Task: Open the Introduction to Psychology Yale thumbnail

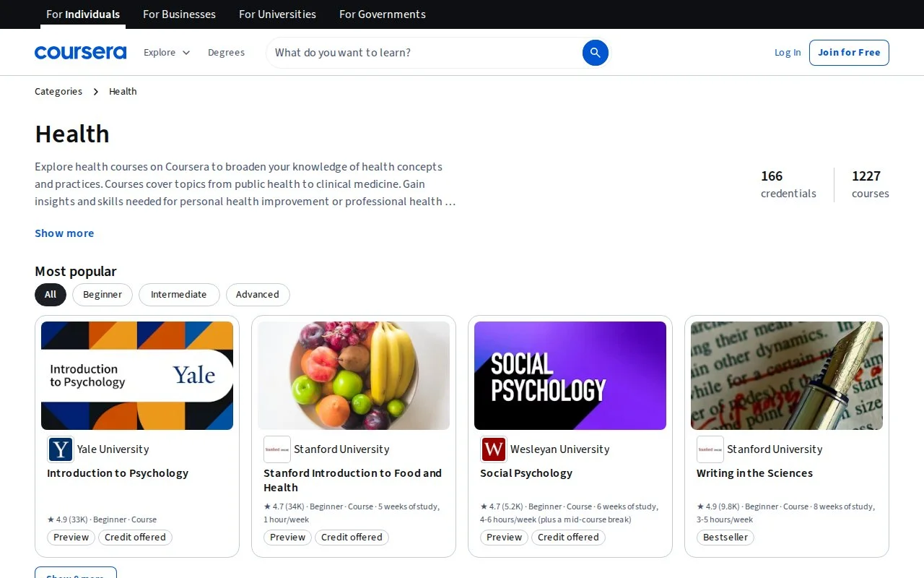Action: tap(137, 376)
